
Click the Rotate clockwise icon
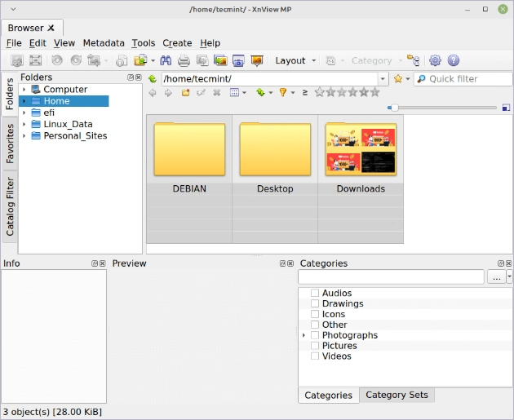point(76,60)
